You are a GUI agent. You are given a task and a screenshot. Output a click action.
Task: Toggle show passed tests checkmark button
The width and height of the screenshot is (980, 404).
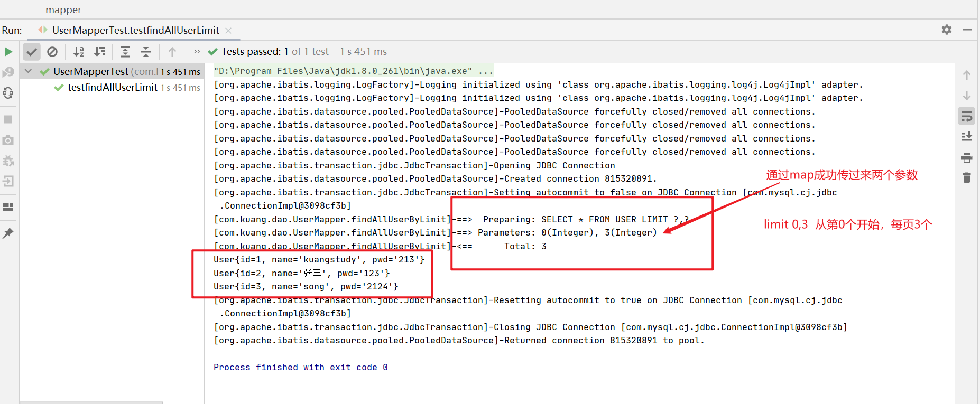pos(32,52)
